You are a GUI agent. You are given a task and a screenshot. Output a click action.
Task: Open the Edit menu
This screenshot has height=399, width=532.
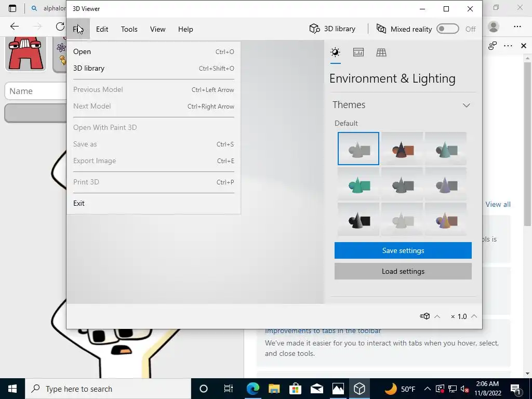click(x=102, y=29)
